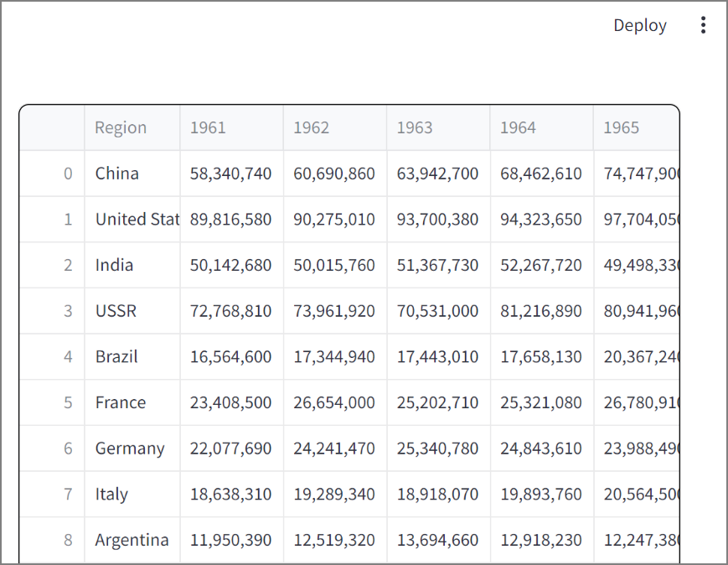Click row index 5

point(52,402)
